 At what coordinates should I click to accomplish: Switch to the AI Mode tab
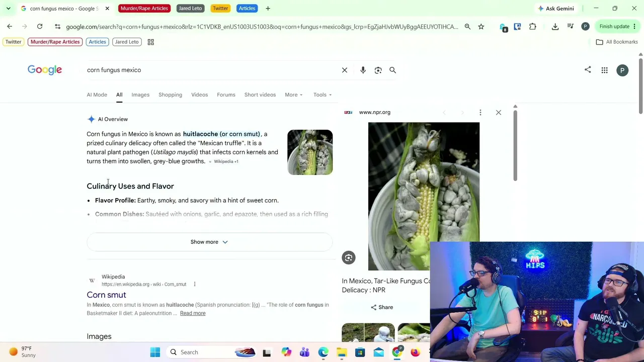click(x=97, y=95)
